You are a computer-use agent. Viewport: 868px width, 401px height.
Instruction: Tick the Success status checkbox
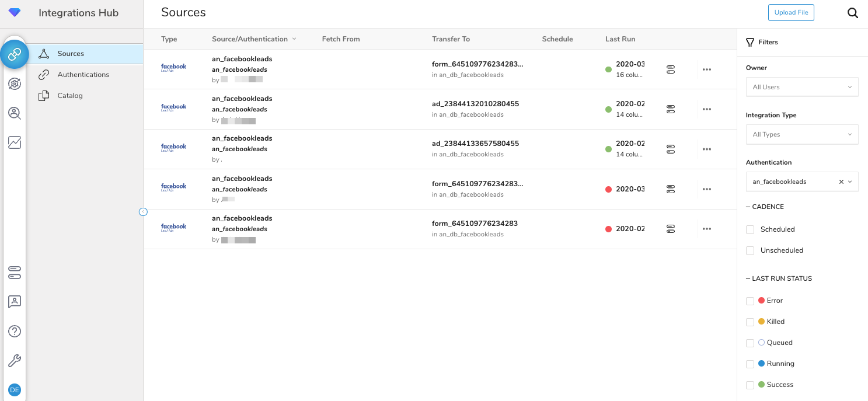(750, 385)
